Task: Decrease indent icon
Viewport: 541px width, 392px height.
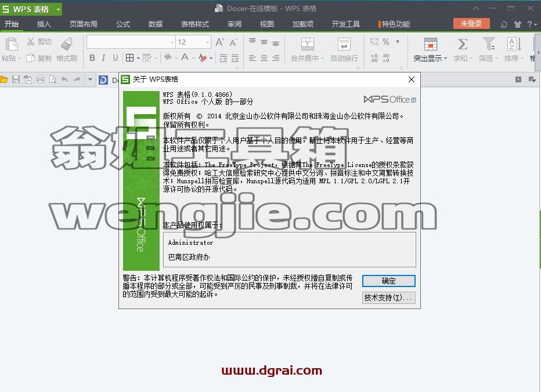Action: coord(223,58)
